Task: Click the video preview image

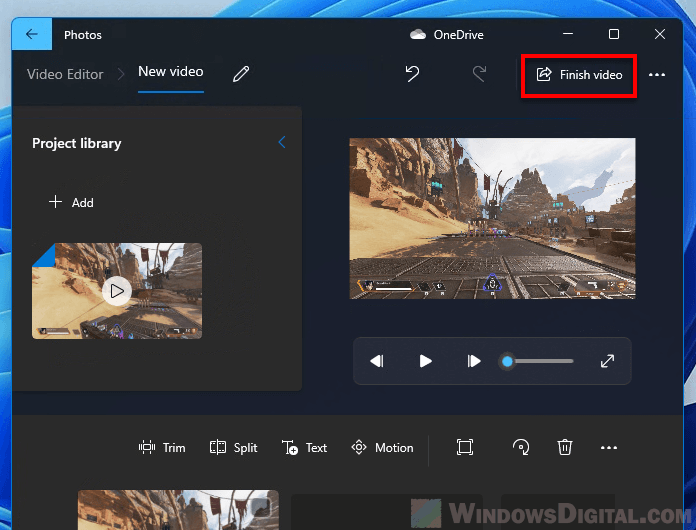Action: (x=492, y=218)
